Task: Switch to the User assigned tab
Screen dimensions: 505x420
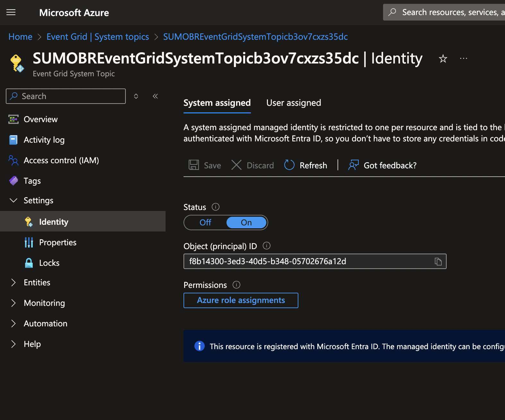Action: click(x=294, y=103)
